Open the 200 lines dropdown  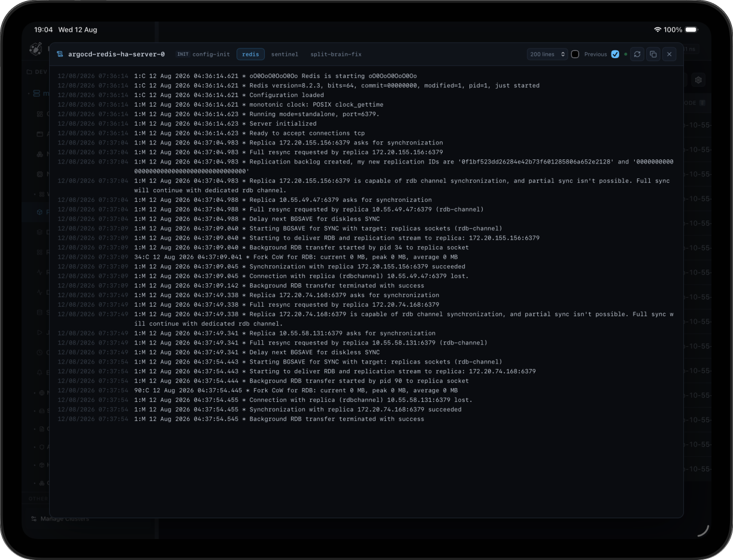click(x=547, y=54)
